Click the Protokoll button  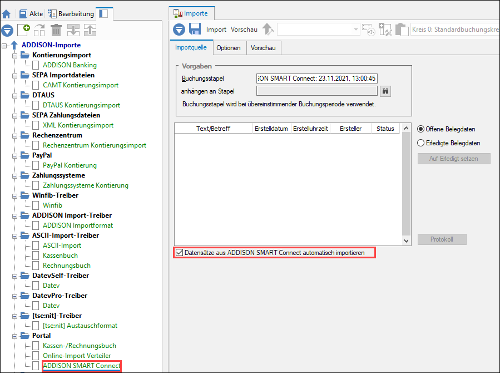(442, 239)
